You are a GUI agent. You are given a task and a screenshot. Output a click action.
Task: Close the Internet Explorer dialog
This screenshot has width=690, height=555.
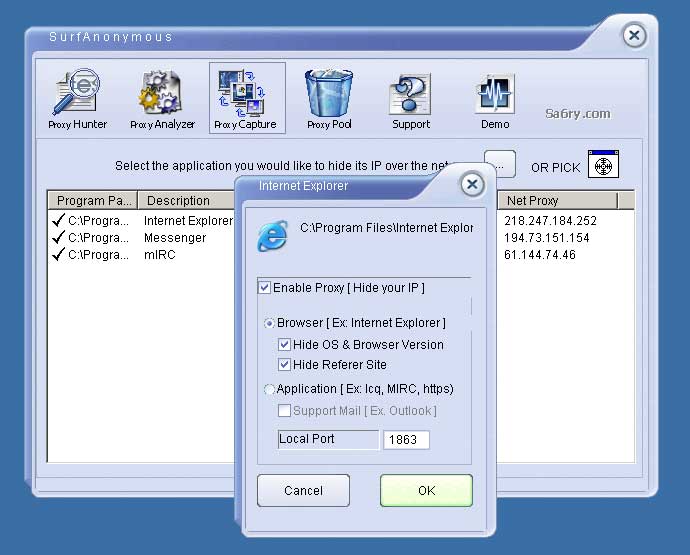pos(472,184)
